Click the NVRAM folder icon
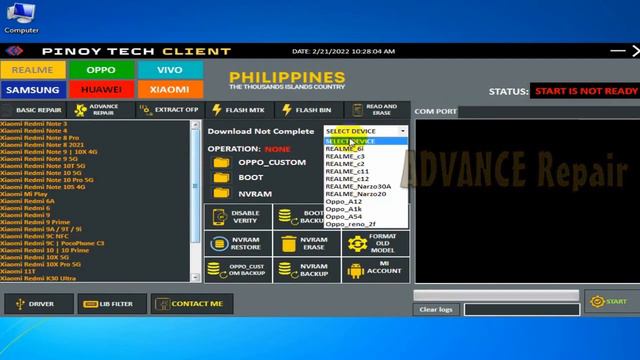The image size is (640, 360). [221, 193]
